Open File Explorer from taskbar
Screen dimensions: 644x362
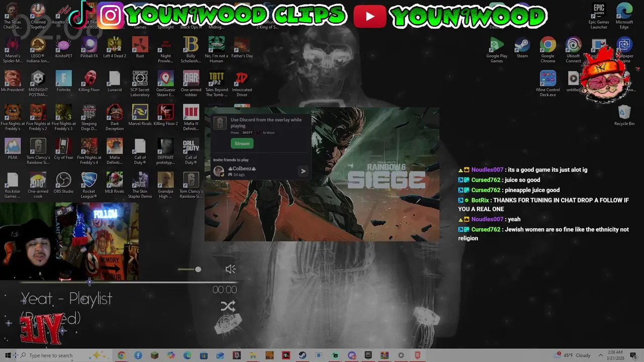[253, 355]
